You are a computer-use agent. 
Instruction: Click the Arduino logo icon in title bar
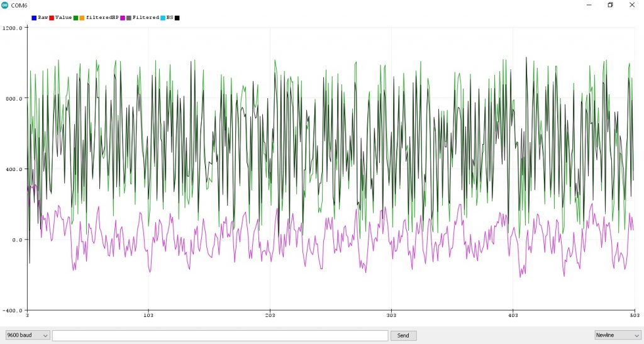[x=4, y=5]
